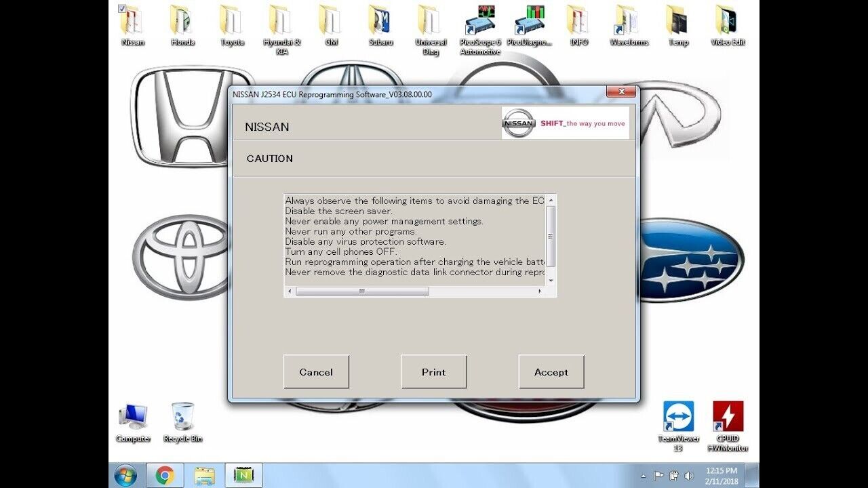Open the Temp desktop folder
Image resolution: width=868 pixels, height=488 pixels.
(678, 25)
